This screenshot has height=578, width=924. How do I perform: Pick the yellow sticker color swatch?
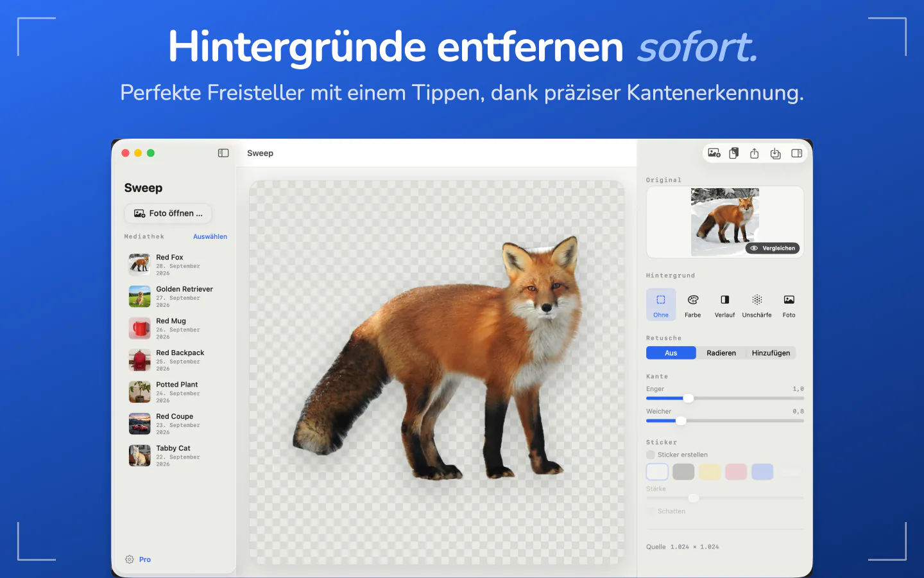pyautogui.click(x=710, y=472)
